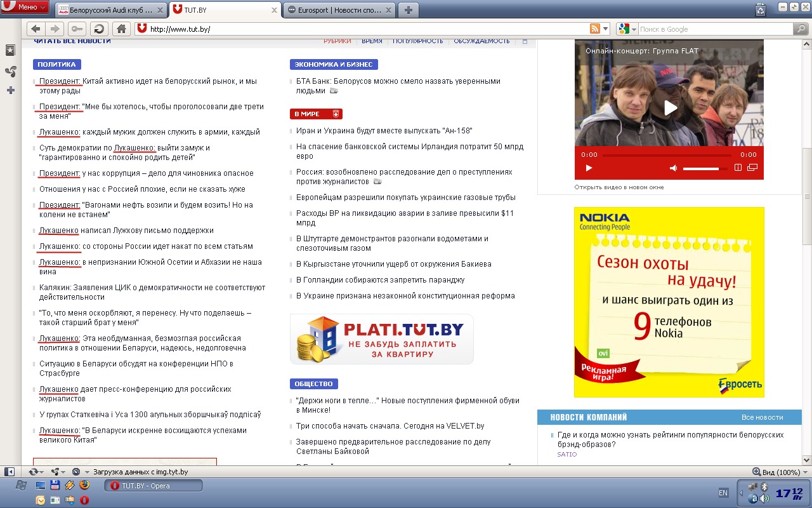Open the Opera Link sync dropdown
The image size is (812, 508).
[36, 472]
